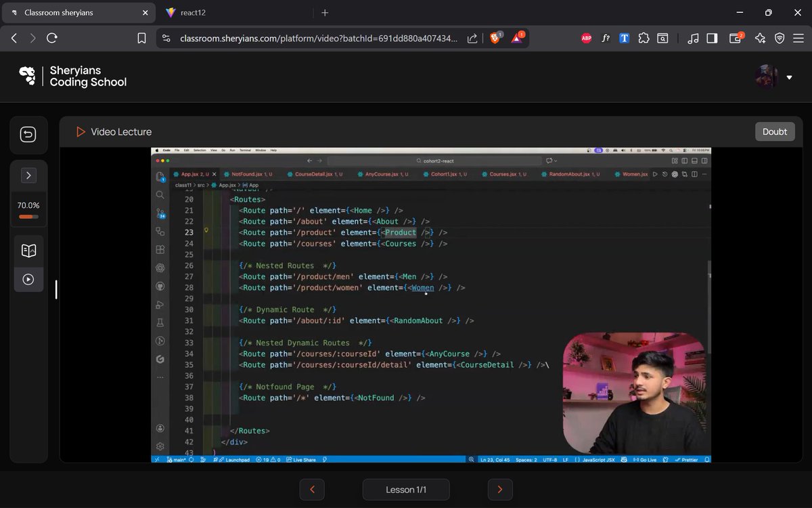812x508 pixels.
Task: Open the Brave Wallet icon with badge
Action: [736, 38]
